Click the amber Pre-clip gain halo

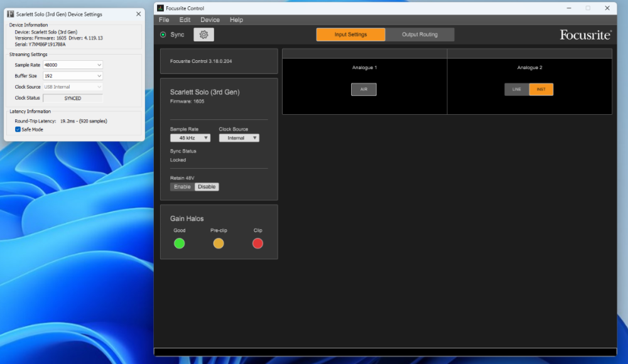(x=219, y=244)
